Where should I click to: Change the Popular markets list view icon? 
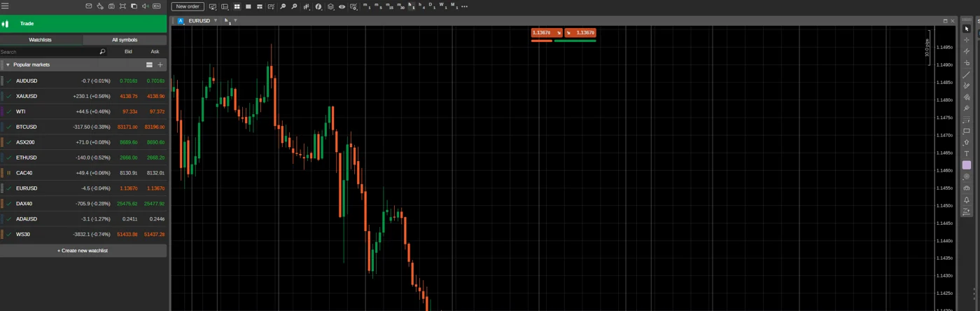[x=149, y=64]
